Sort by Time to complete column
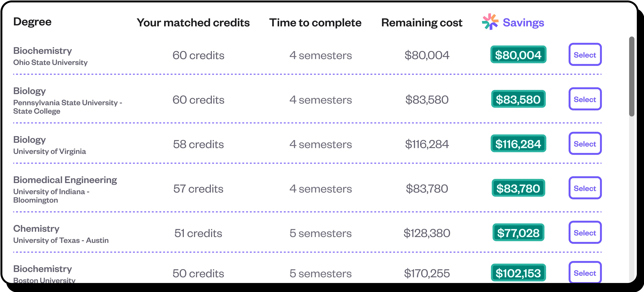 click(315, 22)
